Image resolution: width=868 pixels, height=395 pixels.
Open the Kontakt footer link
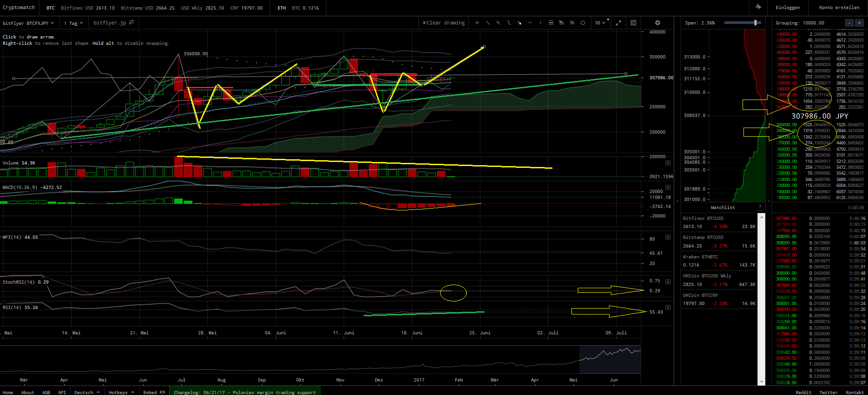(x=854, y=392)
